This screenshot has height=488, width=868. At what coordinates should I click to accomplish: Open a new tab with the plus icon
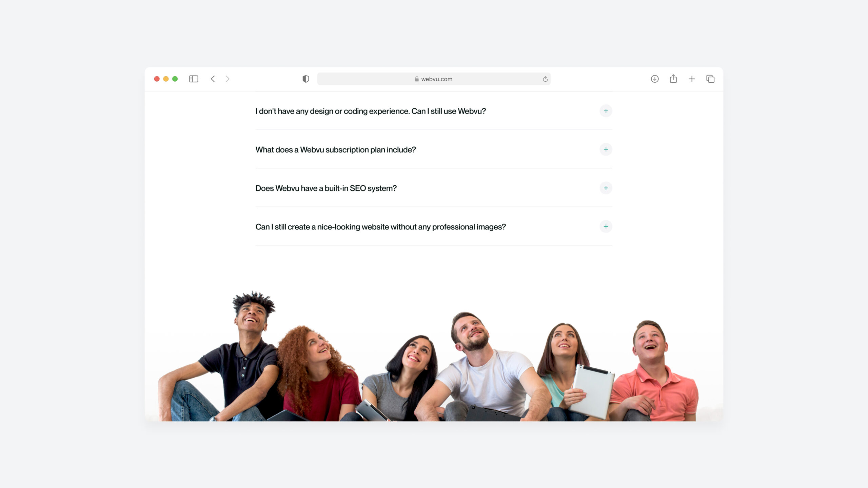pos(692,79)
